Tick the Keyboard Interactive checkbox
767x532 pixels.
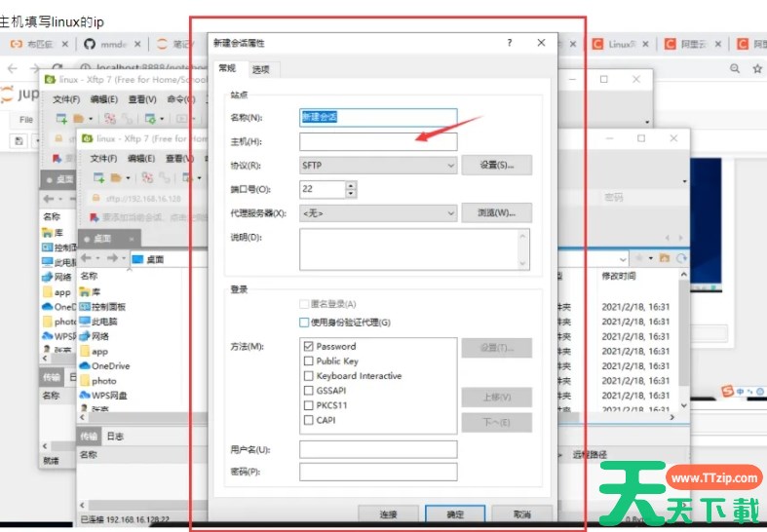click(x=309, y=376)
